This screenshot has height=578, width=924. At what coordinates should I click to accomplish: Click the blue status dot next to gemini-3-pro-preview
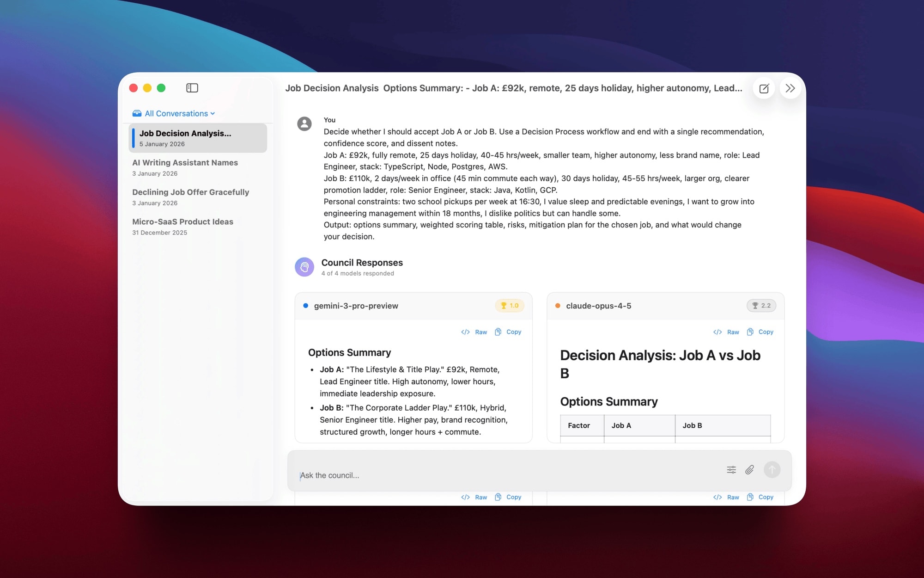[x=305, y=306]
